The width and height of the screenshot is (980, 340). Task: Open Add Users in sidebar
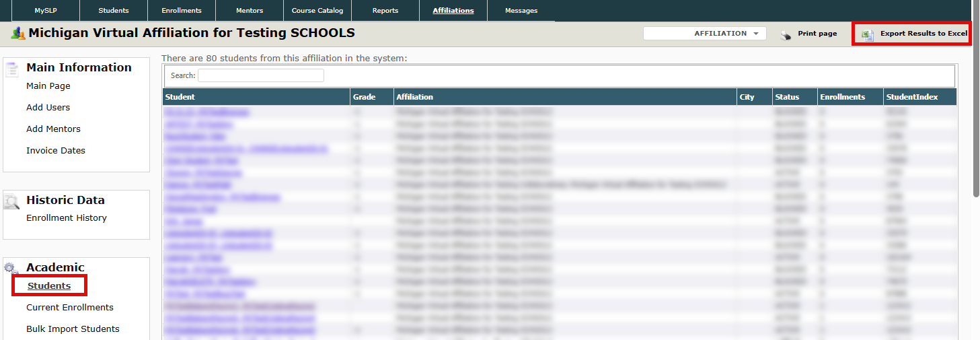[48, 108]
